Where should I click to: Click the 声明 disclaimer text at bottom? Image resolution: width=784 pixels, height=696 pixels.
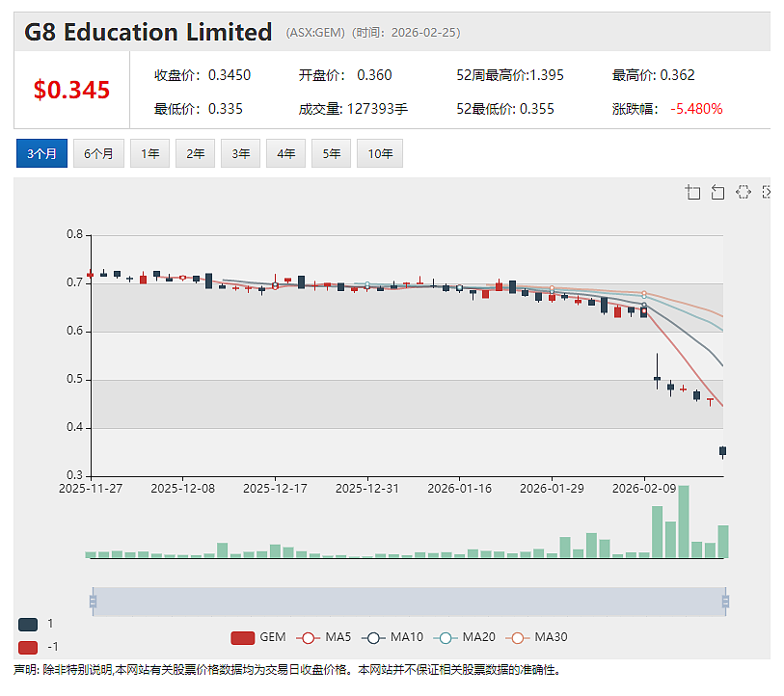[286, 670]
